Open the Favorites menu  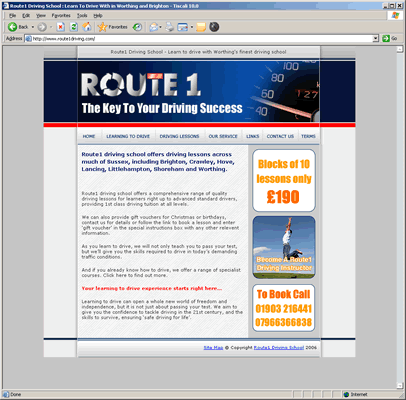[x=61, y=15]
